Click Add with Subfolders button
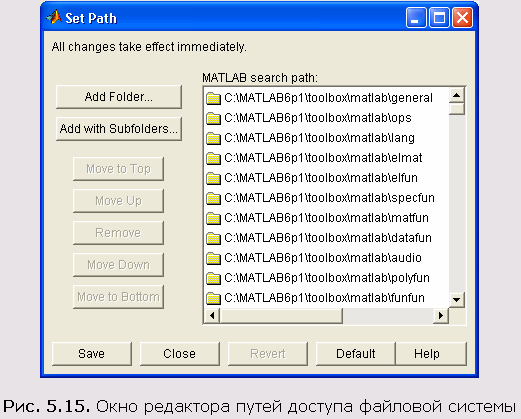 pyautogui.click(x=119, y=129)
